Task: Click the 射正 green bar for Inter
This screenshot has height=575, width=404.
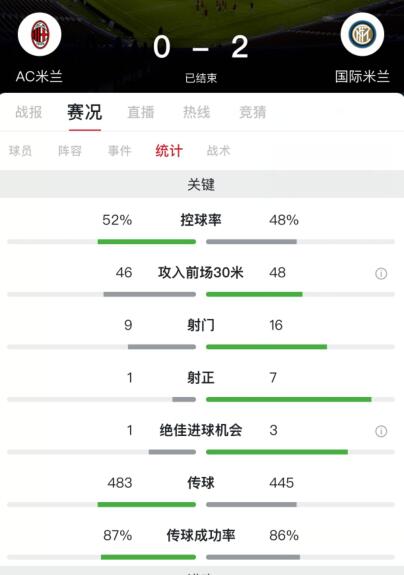Action: pyautogui.click(x=289, y=399)
